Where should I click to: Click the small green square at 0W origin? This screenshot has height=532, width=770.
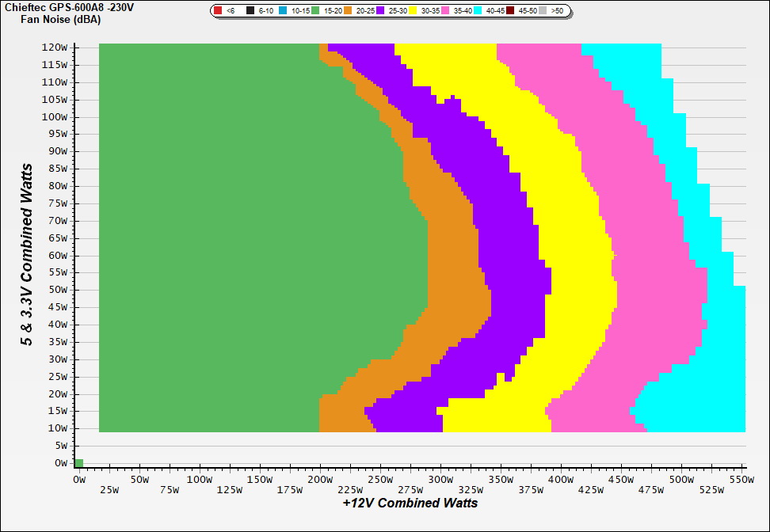(x=78, y=462)
